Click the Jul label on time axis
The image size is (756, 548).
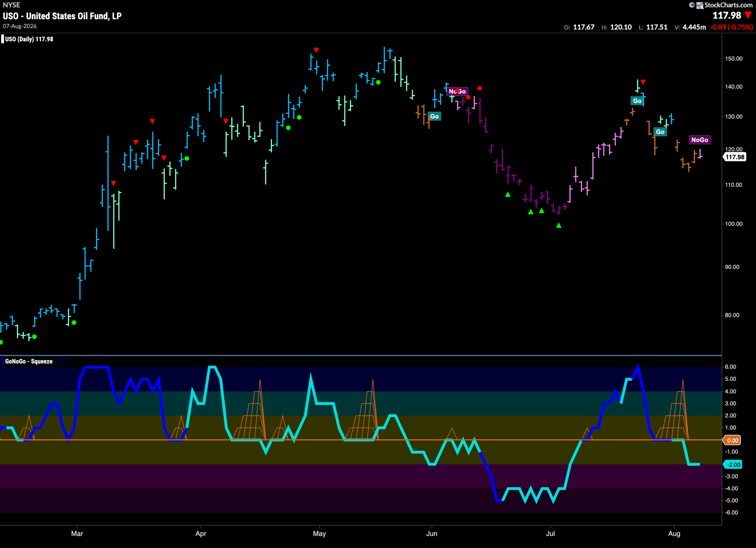(x=550, y=533)
